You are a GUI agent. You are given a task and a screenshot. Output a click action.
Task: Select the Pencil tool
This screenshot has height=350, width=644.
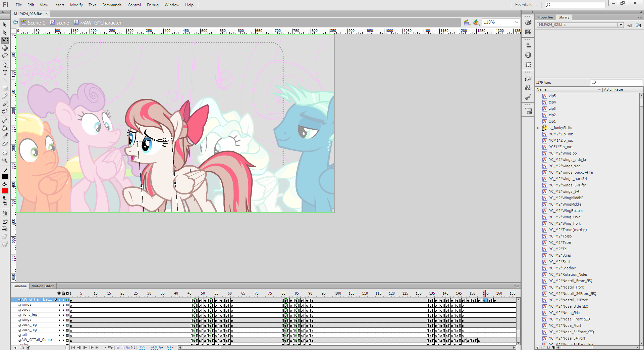click(5, 96)
